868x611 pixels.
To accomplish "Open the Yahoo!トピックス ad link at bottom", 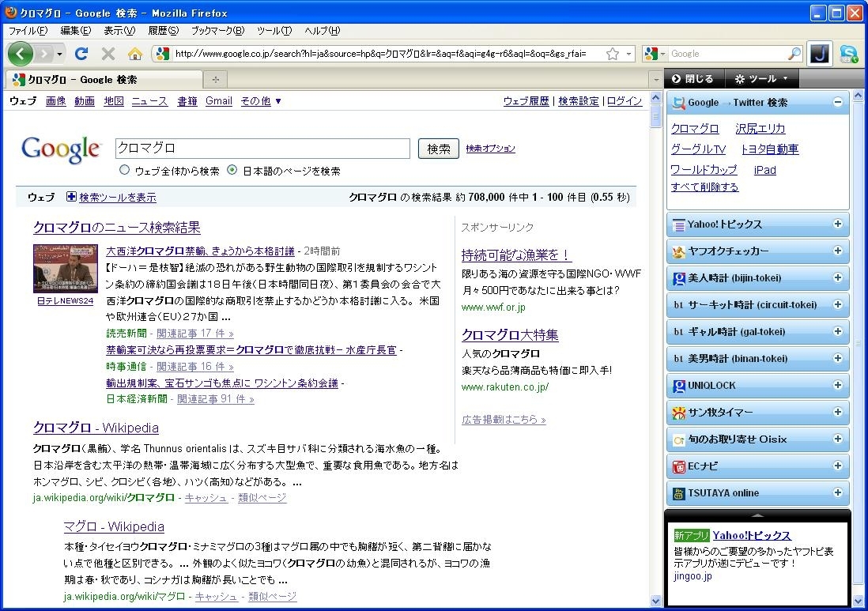I will pos(751,535).
